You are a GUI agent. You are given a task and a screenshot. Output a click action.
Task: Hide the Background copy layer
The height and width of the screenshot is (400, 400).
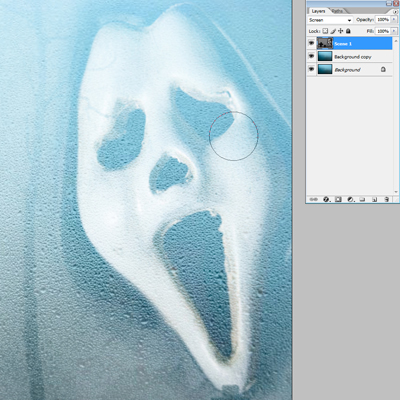[x=311, y=56]
